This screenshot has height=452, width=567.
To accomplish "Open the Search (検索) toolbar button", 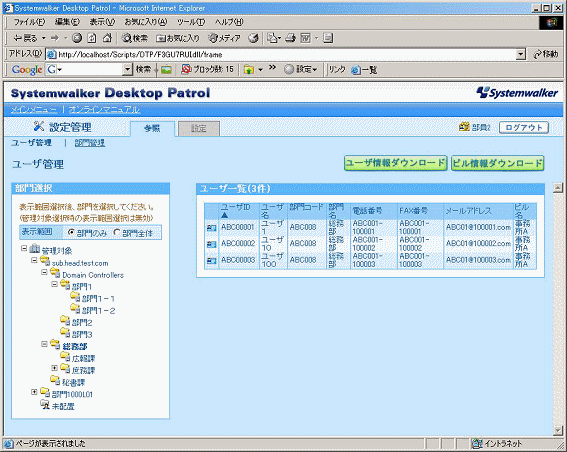I will pos(135,38).
